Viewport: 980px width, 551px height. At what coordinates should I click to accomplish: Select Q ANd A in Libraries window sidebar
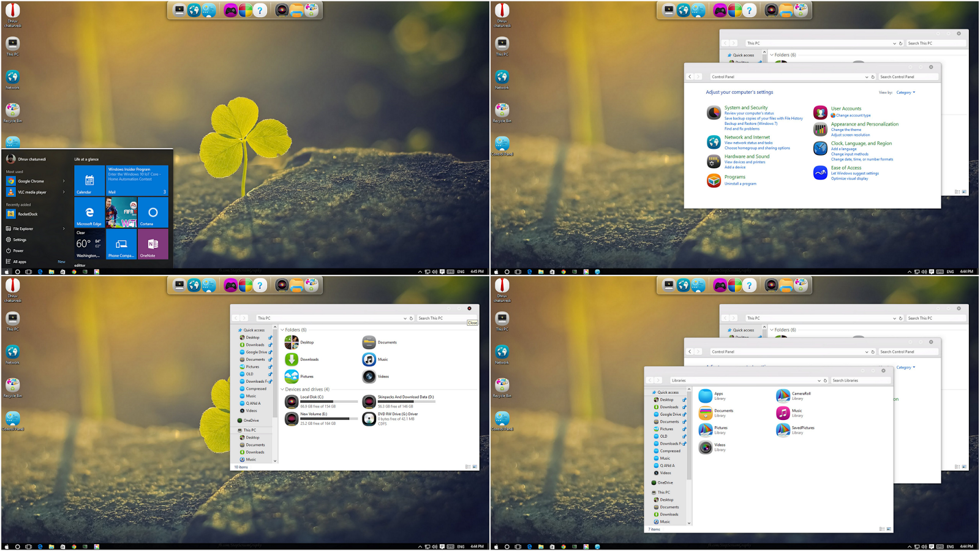coord(665,465)
